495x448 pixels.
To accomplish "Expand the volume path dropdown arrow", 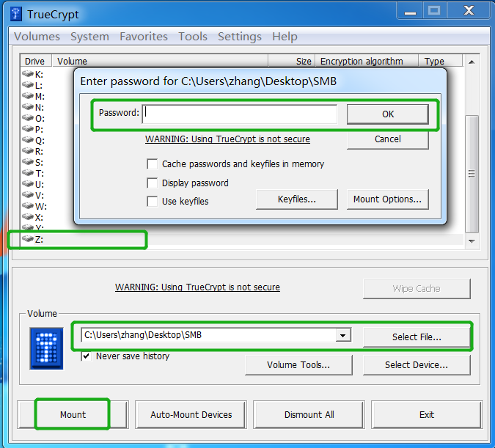I will 343,335.
